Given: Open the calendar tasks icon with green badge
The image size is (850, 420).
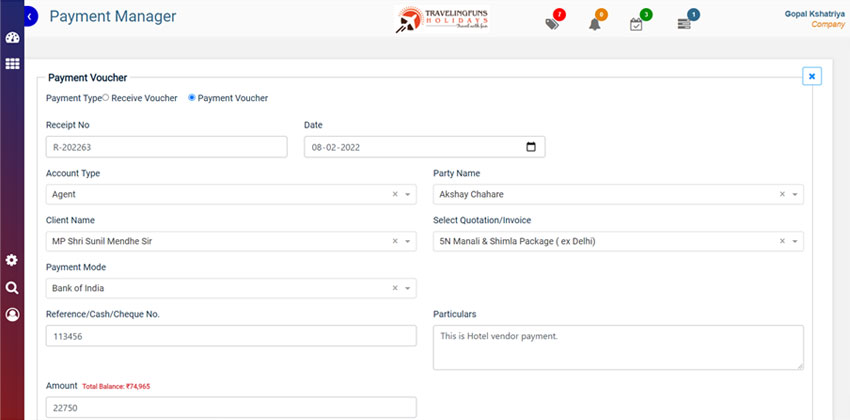Looking at the screenshot, I should click(x=637, y=23).
